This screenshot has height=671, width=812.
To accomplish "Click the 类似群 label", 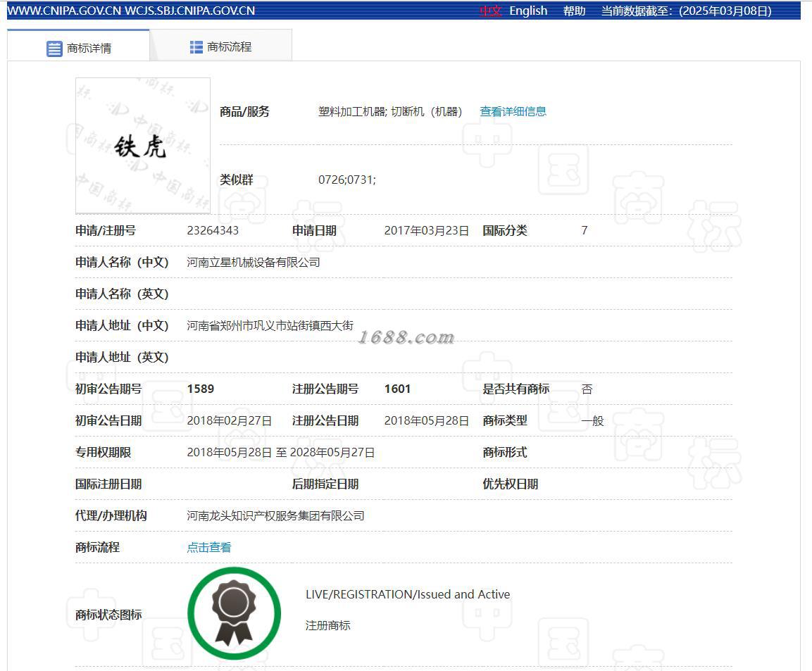I will point(236,180).
